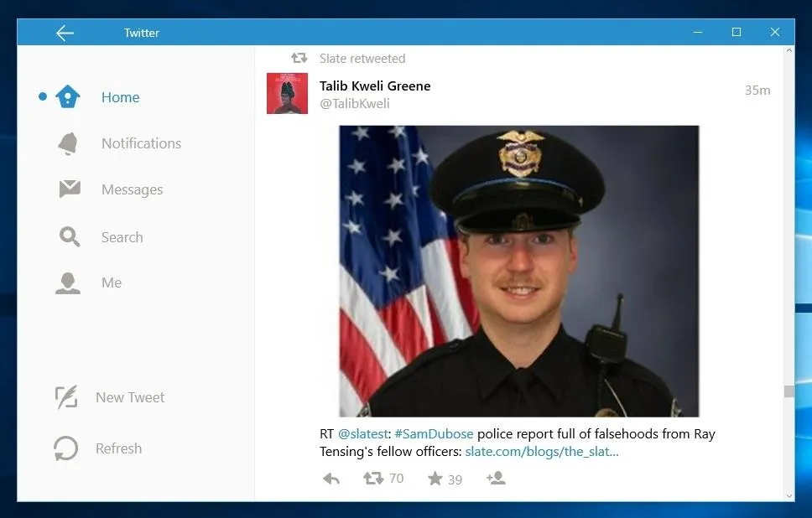Close the Twitter window
812x518 pixels.
pos(775,32)
